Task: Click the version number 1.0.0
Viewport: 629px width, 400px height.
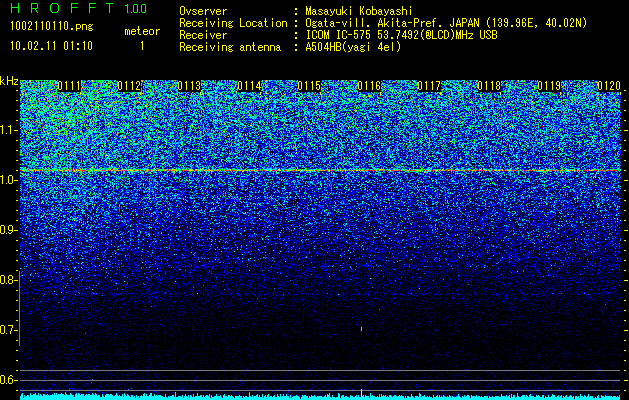Action: pyautogui.click(x=135, y=8)
